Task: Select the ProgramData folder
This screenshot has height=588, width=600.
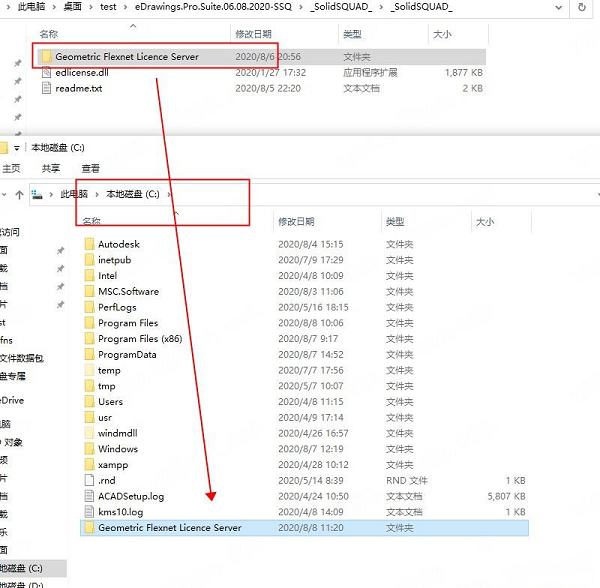Action: (x=127, y=354)
